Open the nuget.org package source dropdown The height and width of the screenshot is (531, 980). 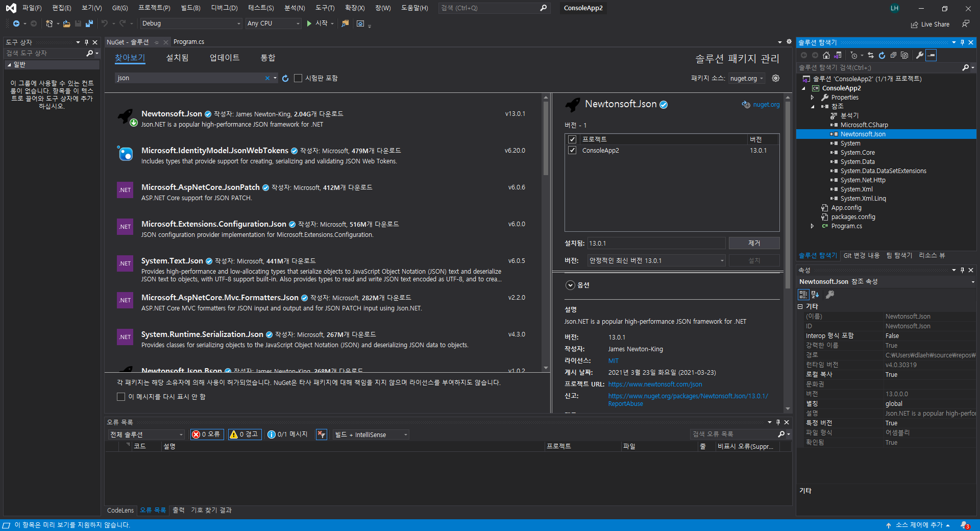click(746, 78)
